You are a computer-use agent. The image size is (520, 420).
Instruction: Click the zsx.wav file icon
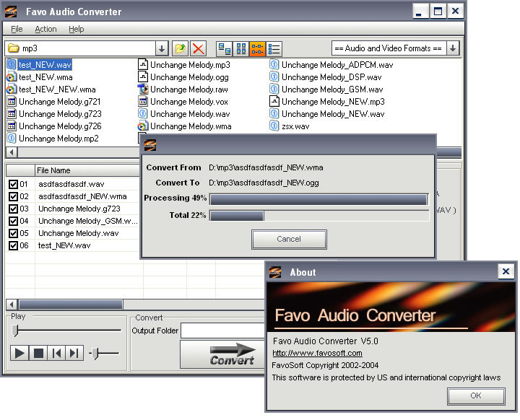pyautogui.click(x=274, y=126)
